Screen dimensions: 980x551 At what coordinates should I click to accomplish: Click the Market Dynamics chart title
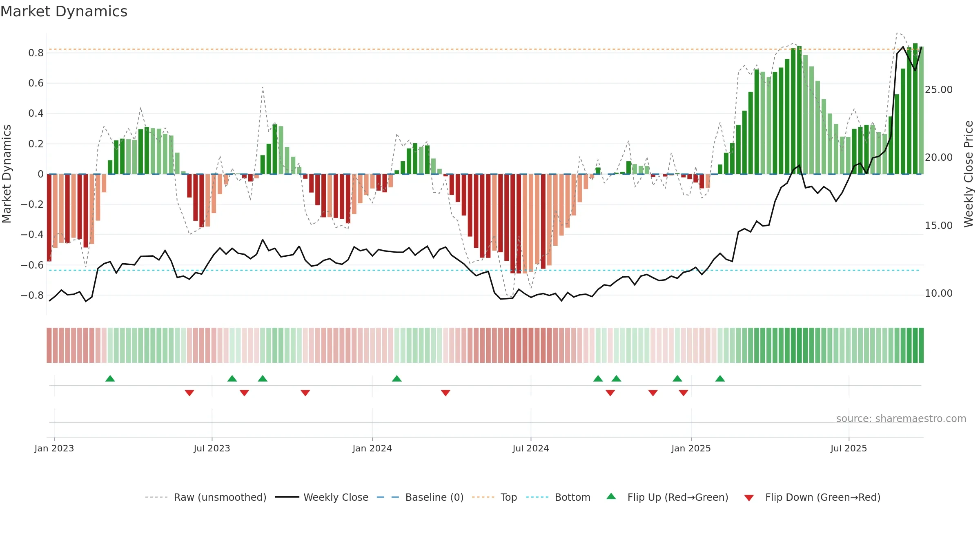pos(64,11)
